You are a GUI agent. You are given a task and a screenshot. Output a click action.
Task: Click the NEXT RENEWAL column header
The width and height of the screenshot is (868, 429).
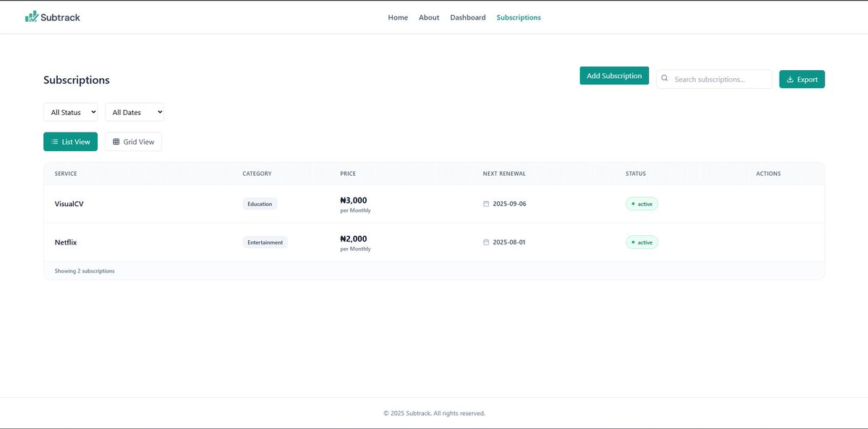(504, 174)
